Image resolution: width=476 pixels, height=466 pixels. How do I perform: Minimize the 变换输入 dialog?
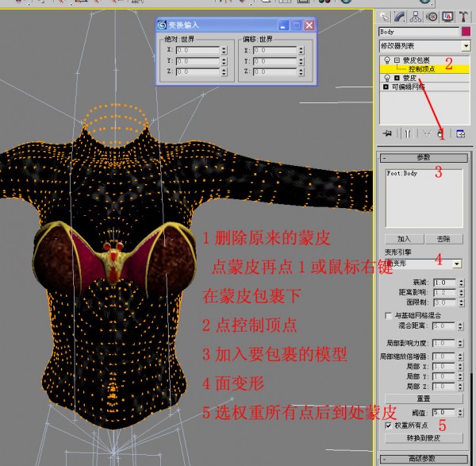pyautogui.click(x=283, y=25)
